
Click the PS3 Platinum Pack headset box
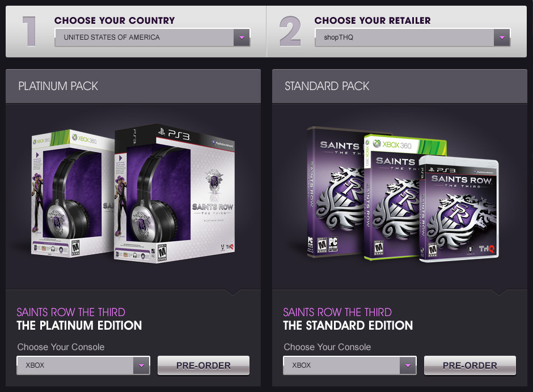coord(175,194)
